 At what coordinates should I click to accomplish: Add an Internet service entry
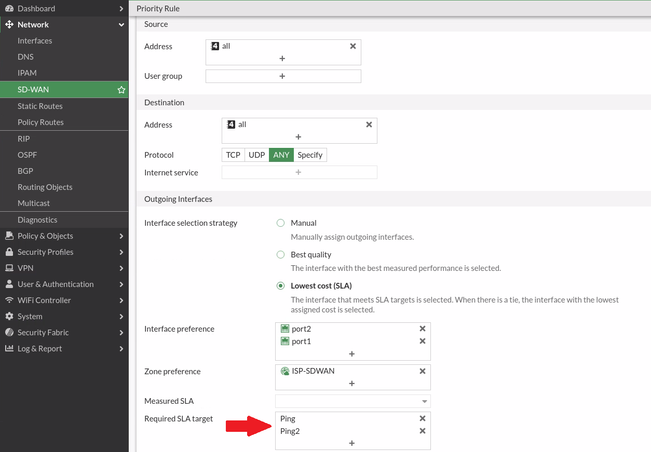(298, 173)
